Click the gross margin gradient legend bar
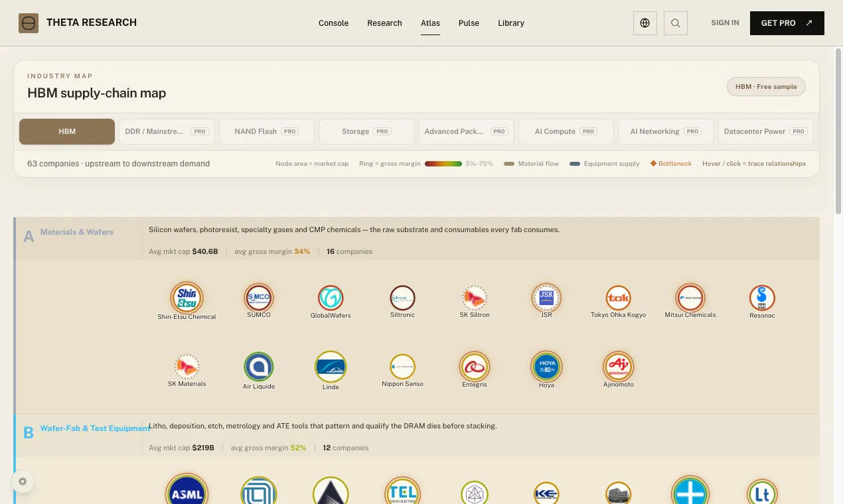The image size is (843, 504). (443, 164)
